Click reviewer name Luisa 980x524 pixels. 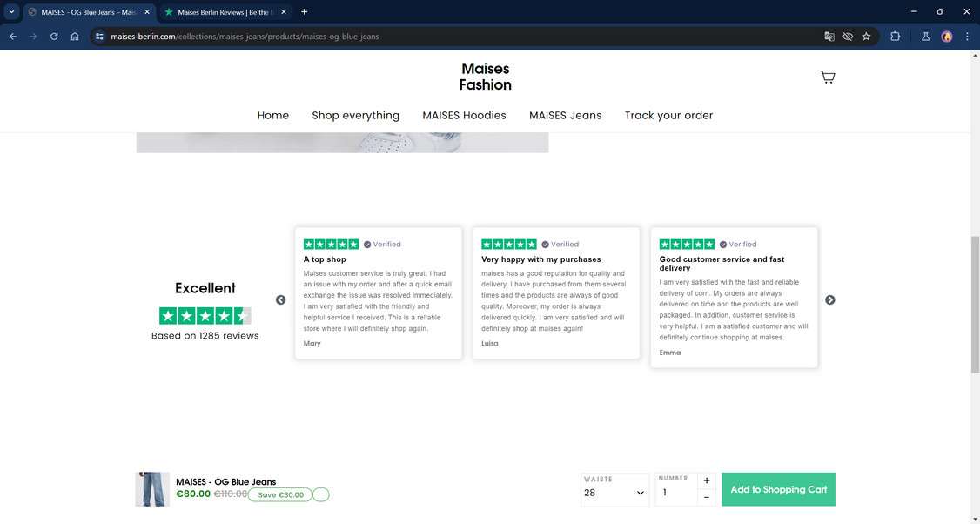(x=490, y=343)
